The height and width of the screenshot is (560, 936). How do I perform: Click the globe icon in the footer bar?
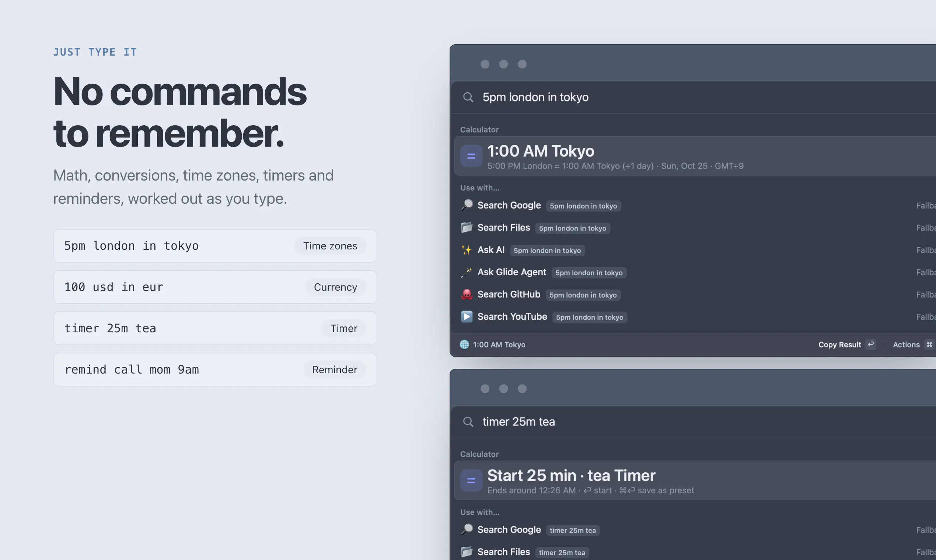[x=464, y=344]
